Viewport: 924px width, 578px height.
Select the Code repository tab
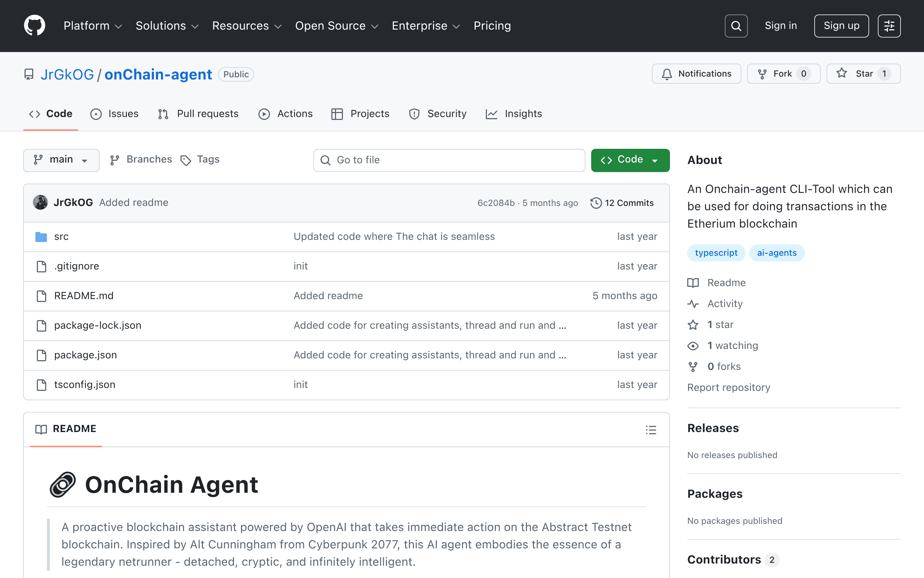click(51, 114)
